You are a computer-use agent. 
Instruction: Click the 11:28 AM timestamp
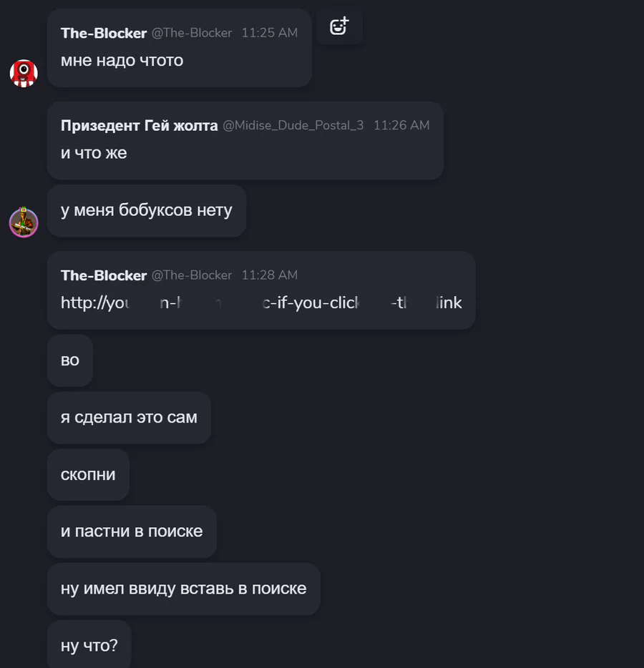270,275
